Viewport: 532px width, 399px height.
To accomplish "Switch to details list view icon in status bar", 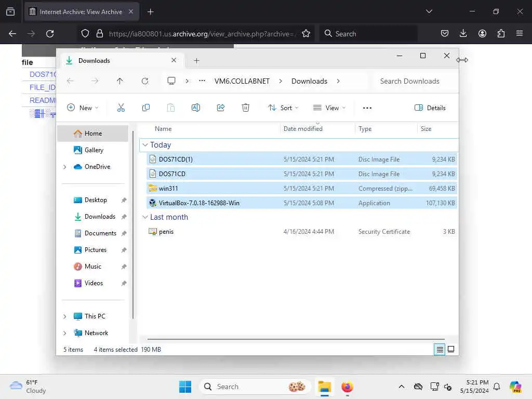I will click(x=440, y=349).
